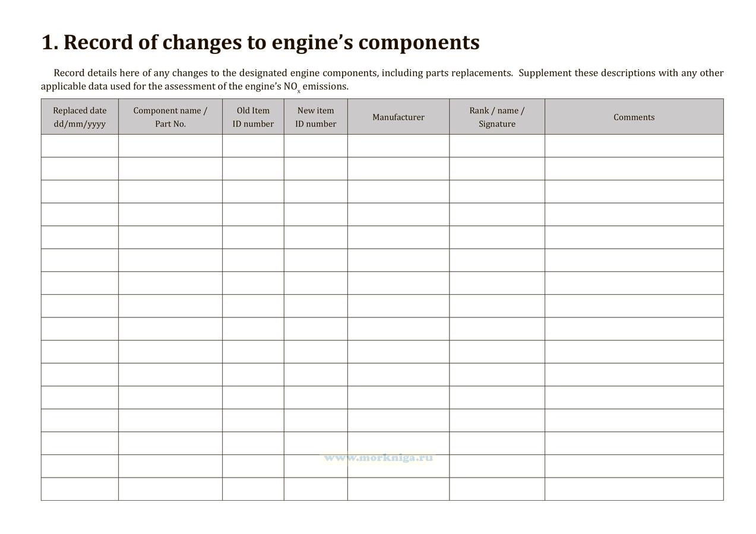Image resolution: width=756 pixels, height=534 pixels.
Task: Click the second row's Manufacturer cell
Action: tap(398, 169)
